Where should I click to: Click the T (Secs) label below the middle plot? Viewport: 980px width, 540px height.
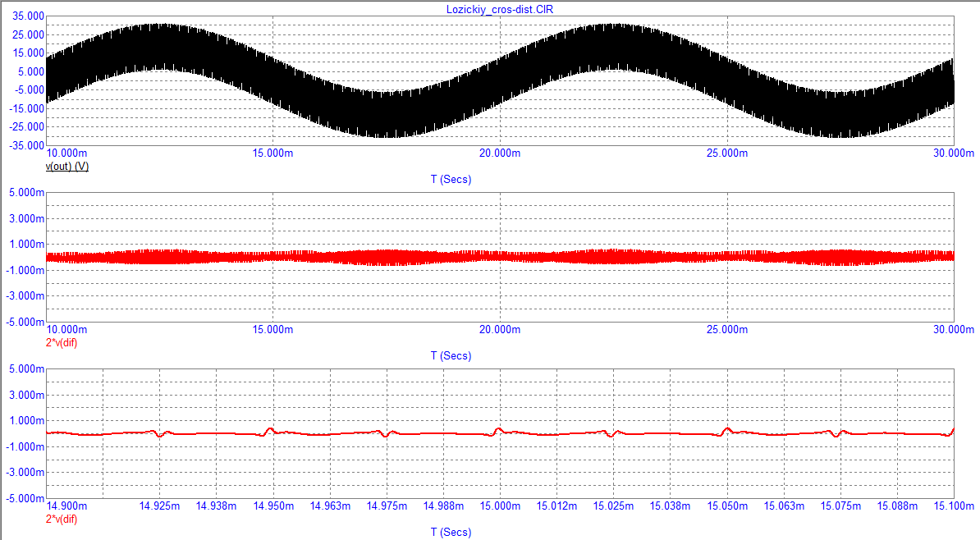coord(451,355)
